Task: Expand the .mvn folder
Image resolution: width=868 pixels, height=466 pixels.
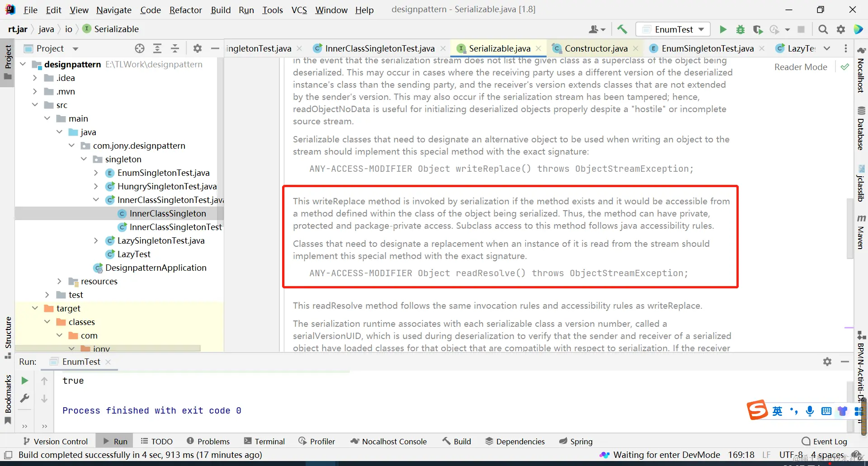Action: point(35,91)
